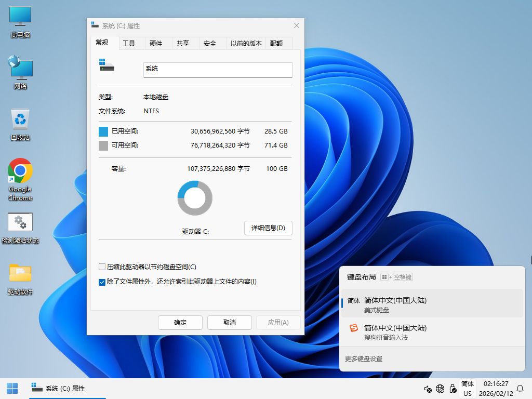Open the 检测激活状态 desktop shortcut
The image size is (532, 399).
coord(20,226)
